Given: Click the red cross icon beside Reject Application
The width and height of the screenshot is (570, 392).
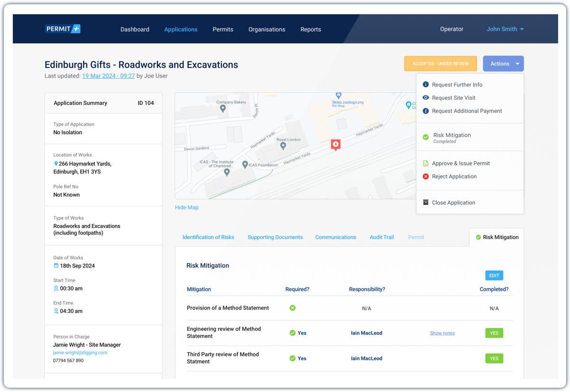Looking at the screenshot, I should [426, 177].
